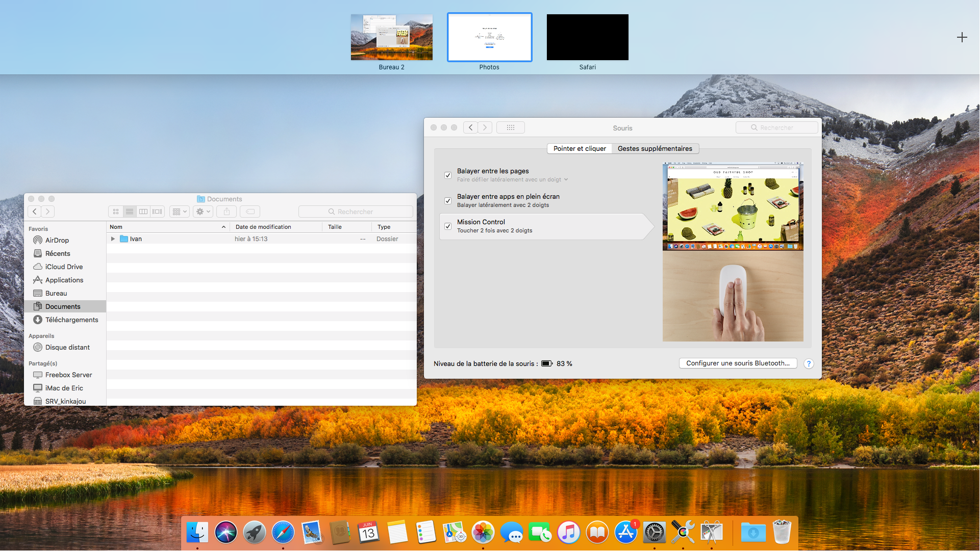980x551 pixels.
Task: Click the Finder share icon
Action: (227, 212)
